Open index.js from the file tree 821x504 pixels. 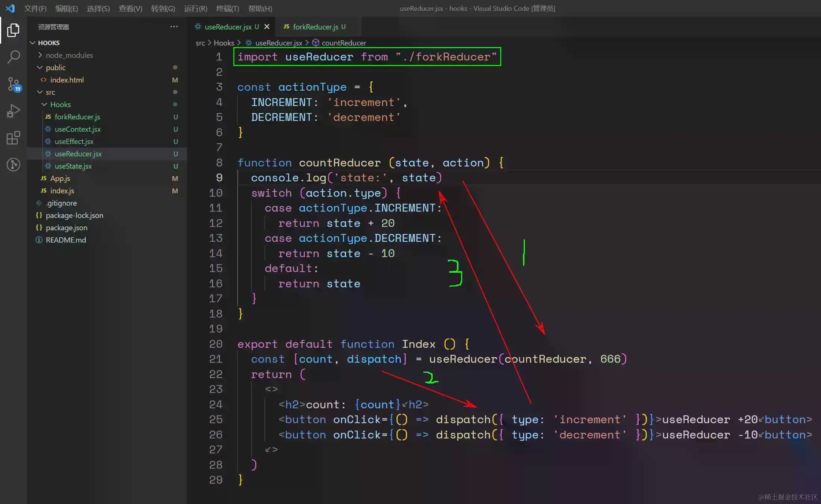coord(62,191)
